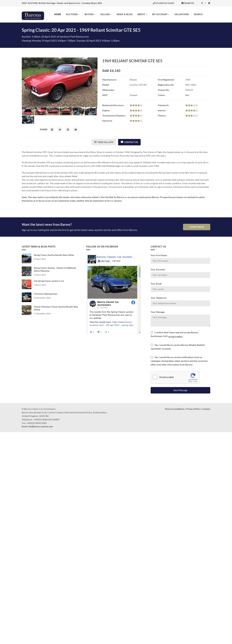Image resolution: width=232 pixels, height=644 pixels.
Task: Click the Facebook feed scrollbar
Action: pyautogui.click(x=139, y=272)
